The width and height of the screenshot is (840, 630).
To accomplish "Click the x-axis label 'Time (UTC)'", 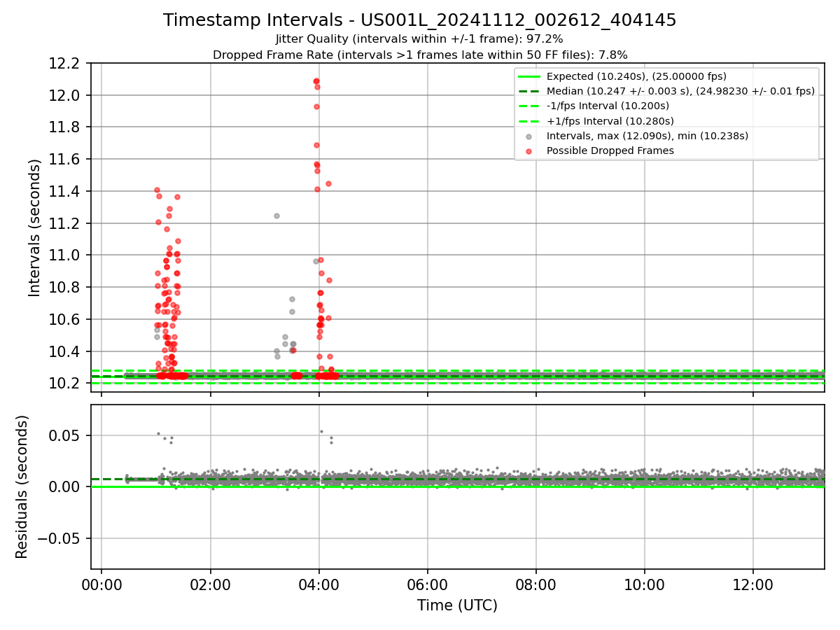I will click(457, 605).
